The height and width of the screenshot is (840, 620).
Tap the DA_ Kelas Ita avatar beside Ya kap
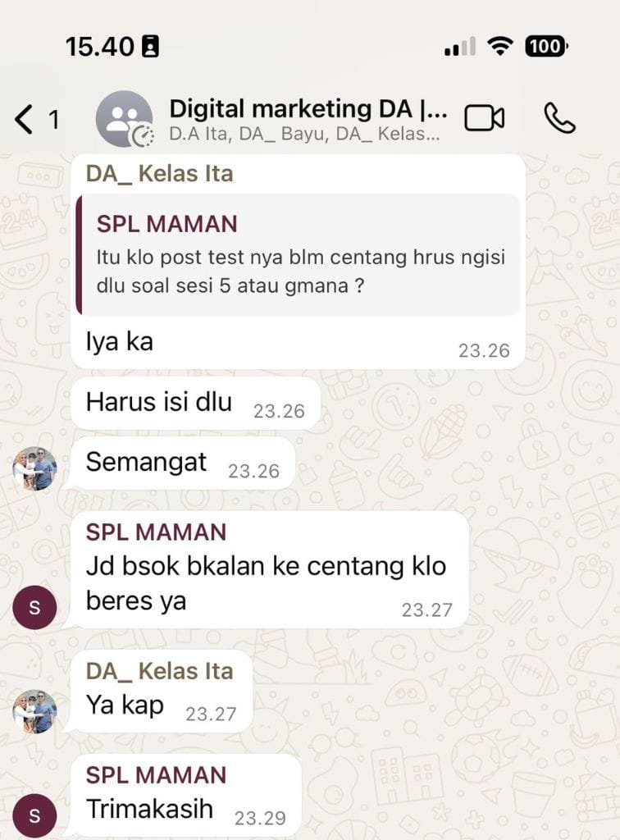pyautogui.click(x=34, y=711)
